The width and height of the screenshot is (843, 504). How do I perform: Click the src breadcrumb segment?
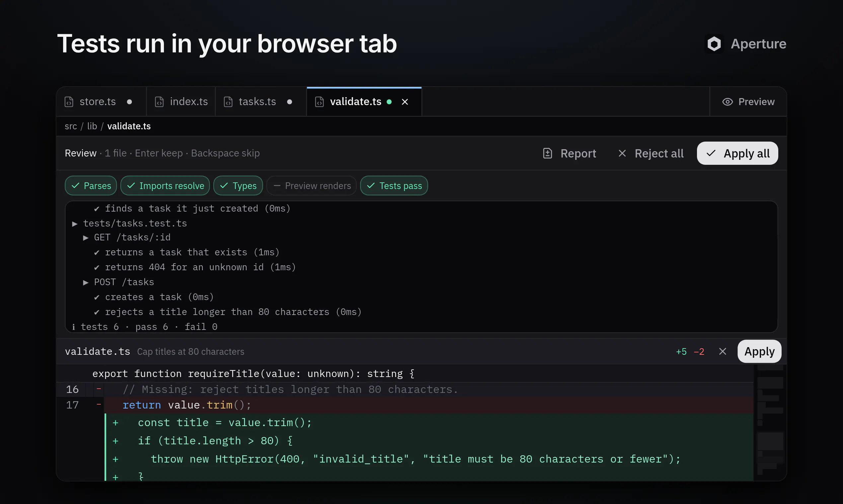click(71, 126)
